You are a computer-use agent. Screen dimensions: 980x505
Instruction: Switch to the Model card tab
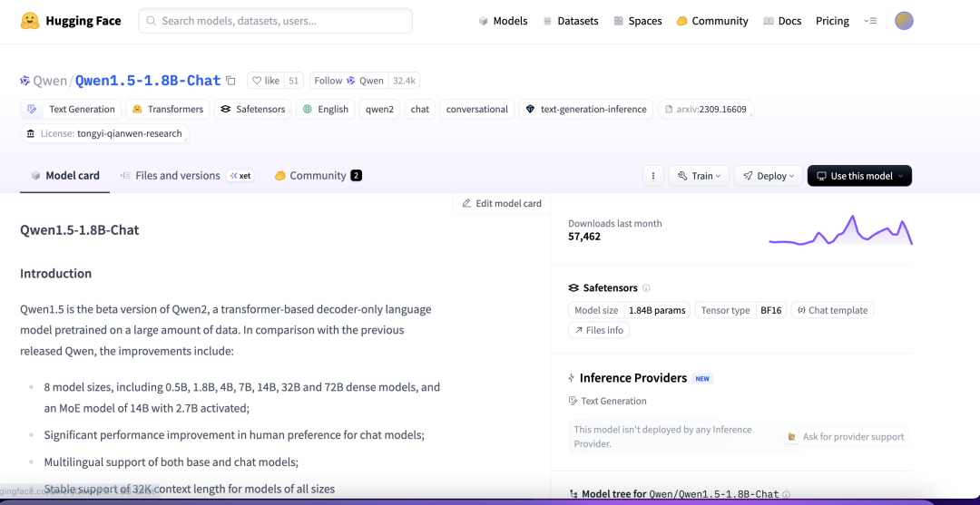point(65,175)
